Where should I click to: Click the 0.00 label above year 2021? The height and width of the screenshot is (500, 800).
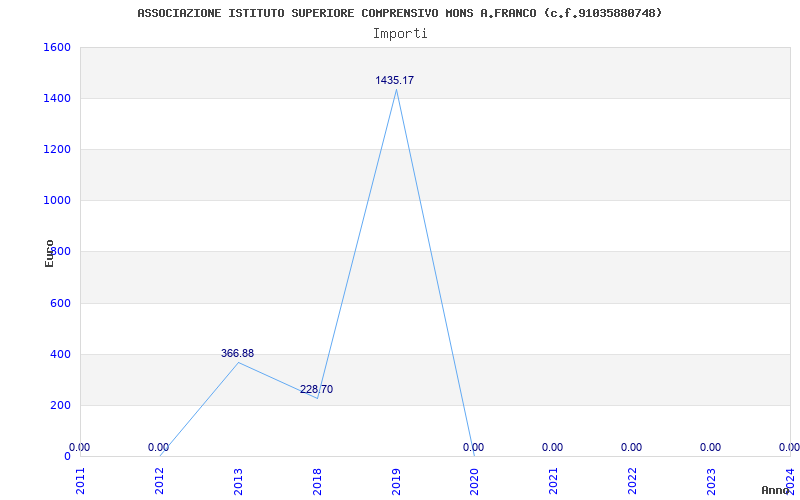pos(553,447)
